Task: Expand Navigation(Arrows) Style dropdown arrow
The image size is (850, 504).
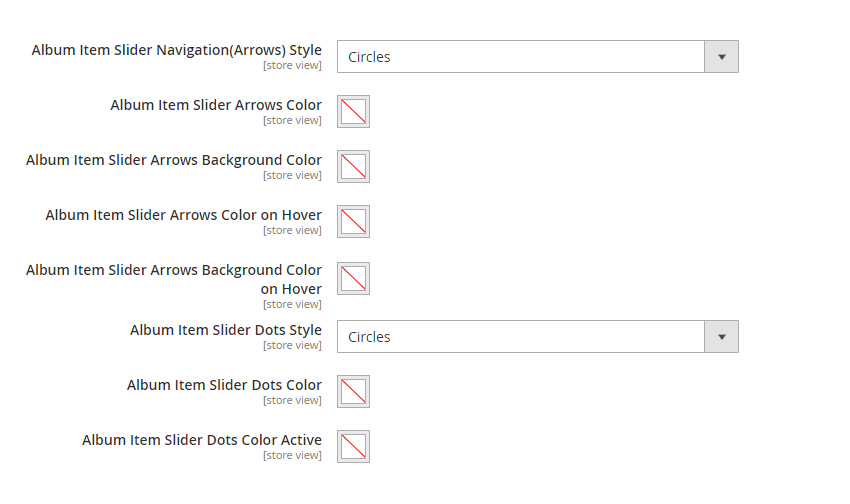Action: pyautogui.click(x=722, y=56)
